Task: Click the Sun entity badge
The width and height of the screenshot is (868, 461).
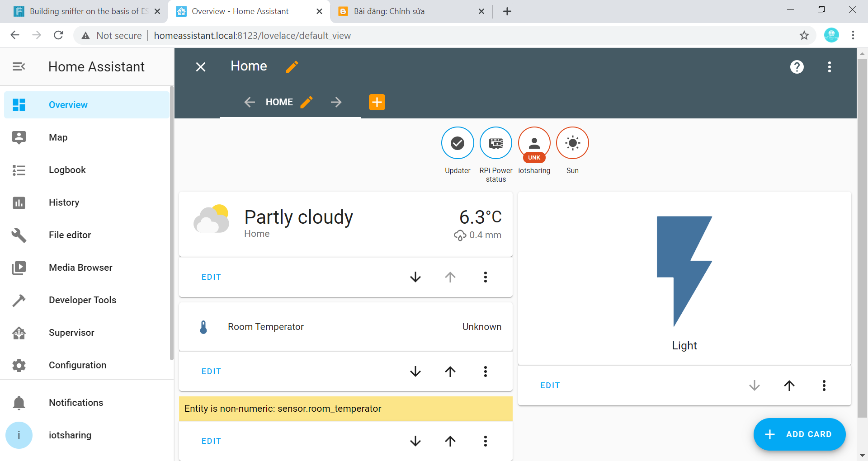Action: click(x=572, y=143)
